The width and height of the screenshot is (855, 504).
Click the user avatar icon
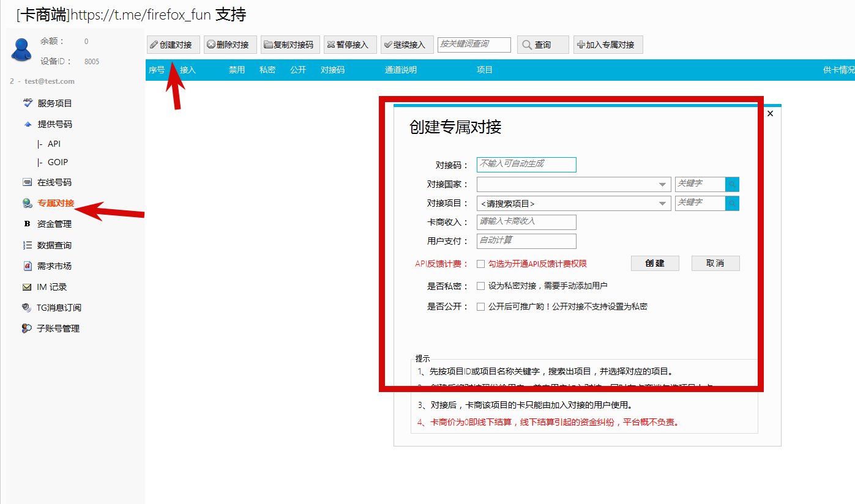[x=21, y=50]
